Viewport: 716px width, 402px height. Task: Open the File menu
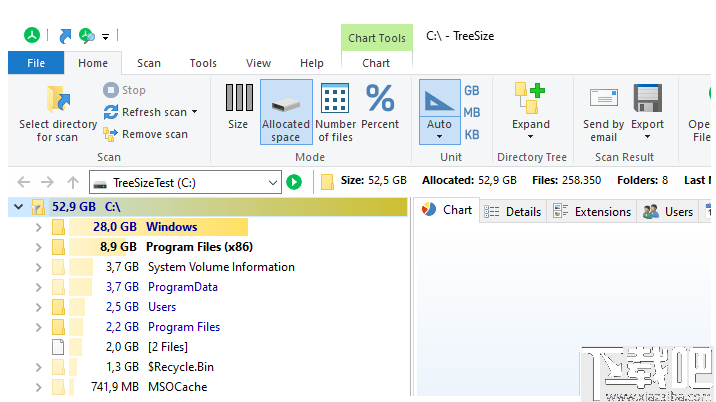point(36,63)
